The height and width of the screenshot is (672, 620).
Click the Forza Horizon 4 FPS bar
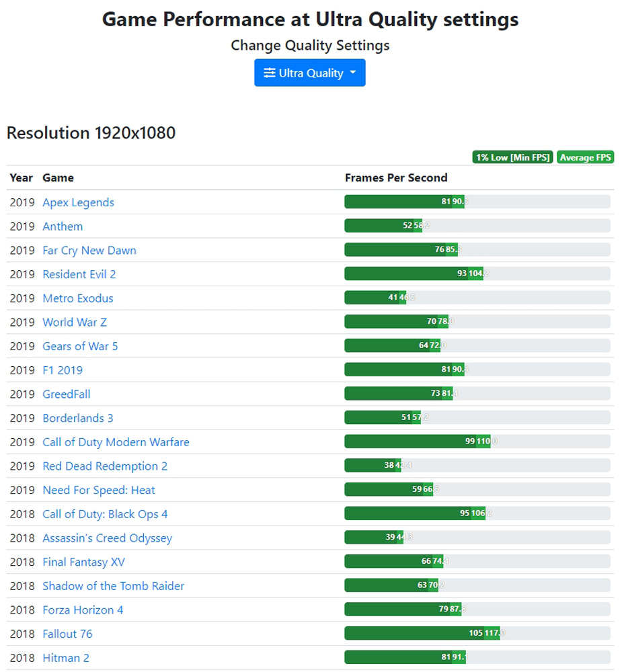(477, 610)
